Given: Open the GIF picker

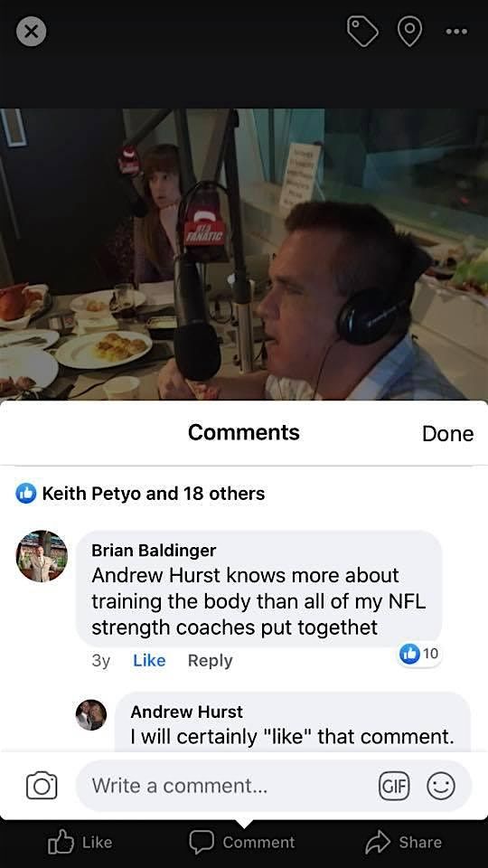Looking at the screenshot, I should coord(393,786).
